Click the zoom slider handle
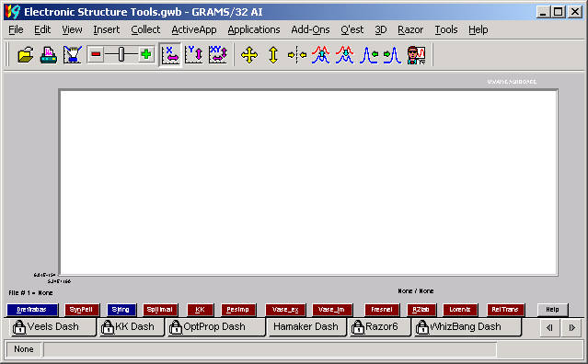588x364 pixels. tap(121, 54)
